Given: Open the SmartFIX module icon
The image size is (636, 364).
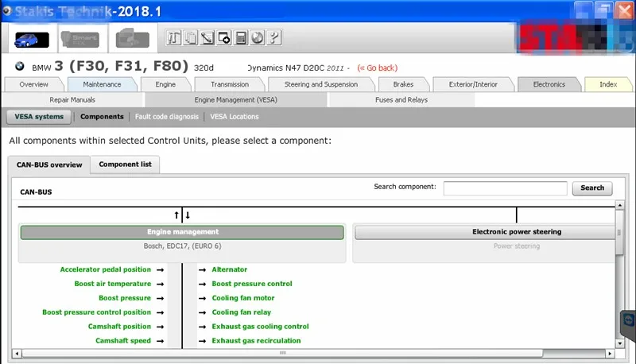Looking at the screenshot, I should 80,39.
